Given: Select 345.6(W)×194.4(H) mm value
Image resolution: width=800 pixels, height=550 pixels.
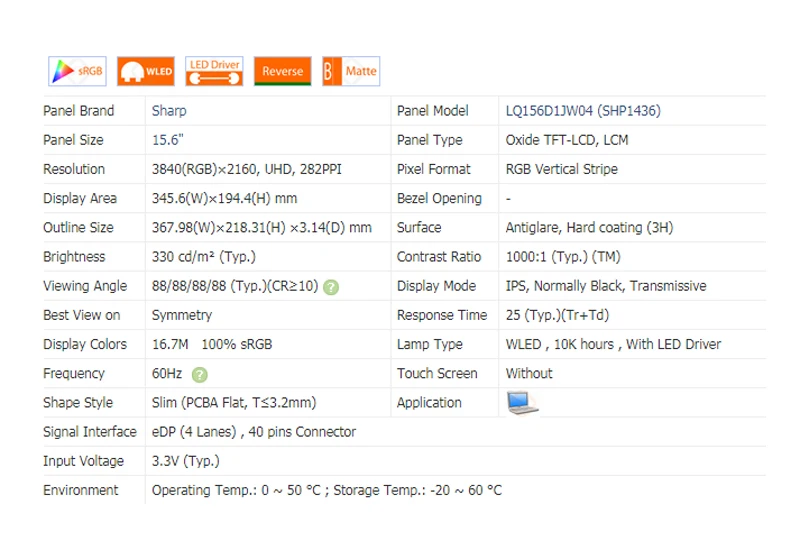Looking at the screenshot, I should pyautogui.click(x=224, y=198).
